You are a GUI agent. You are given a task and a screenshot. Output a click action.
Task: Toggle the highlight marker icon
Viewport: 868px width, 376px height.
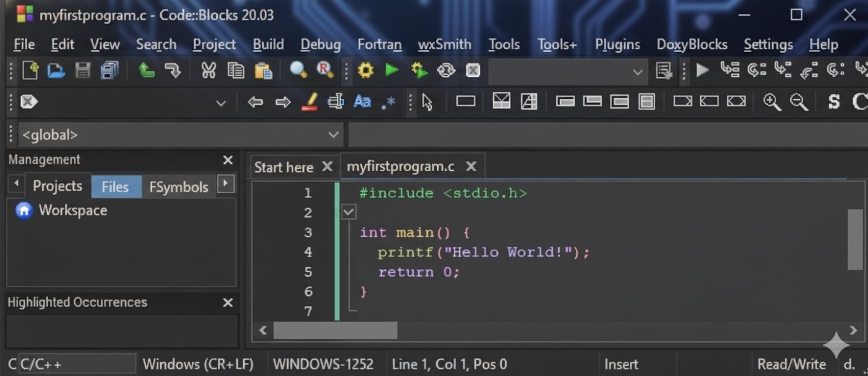pyautogui.click(x=310, y=102)
